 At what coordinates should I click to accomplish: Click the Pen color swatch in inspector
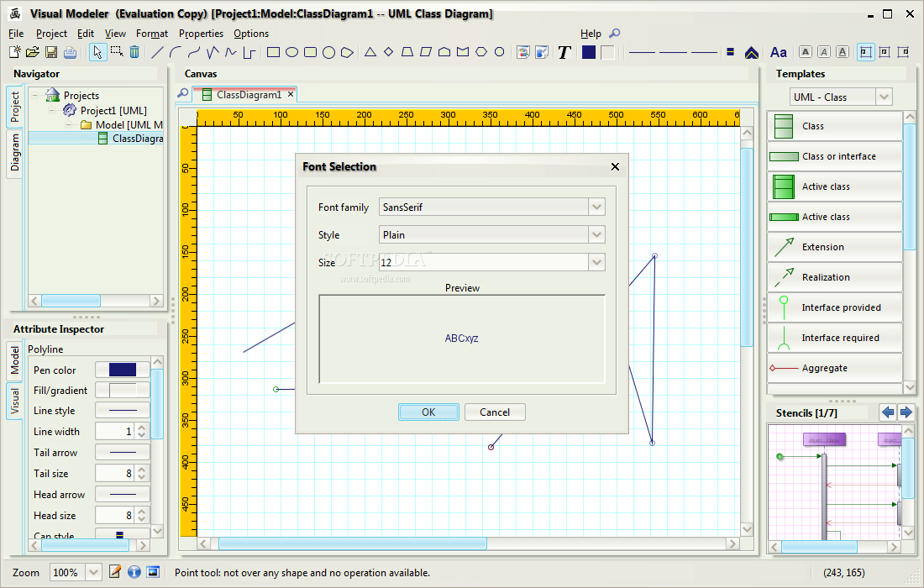coord(123,370)
